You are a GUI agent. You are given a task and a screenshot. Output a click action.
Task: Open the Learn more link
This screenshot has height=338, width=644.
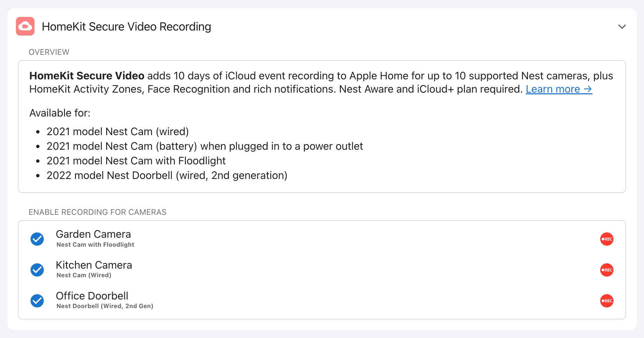click(x=559, y=89)
